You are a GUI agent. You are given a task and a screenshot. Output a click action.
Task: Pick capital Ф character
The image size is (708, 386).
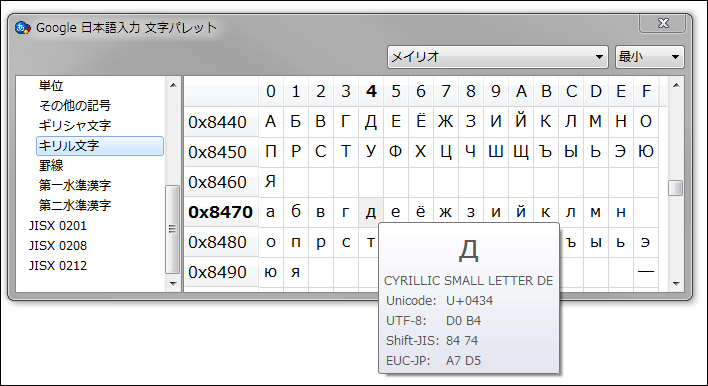click(396, 152)
